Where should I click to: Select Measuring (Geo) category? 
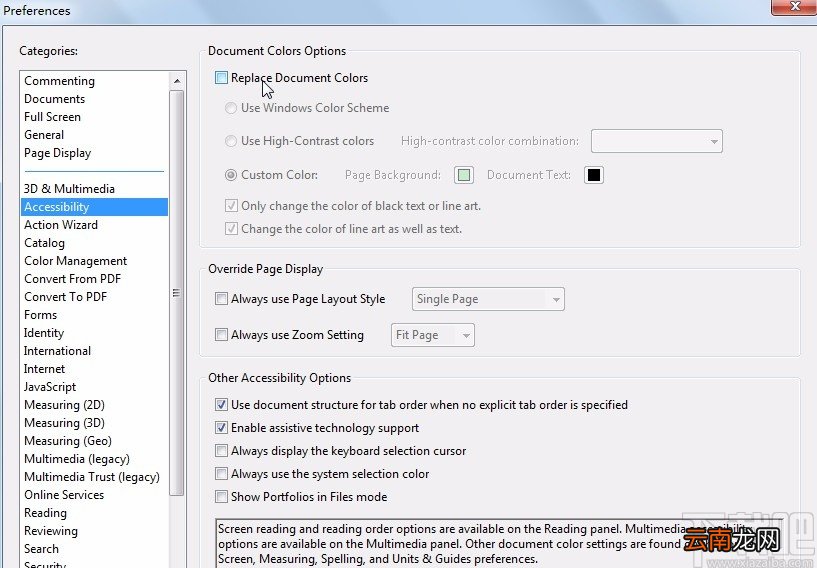[68, 441]
